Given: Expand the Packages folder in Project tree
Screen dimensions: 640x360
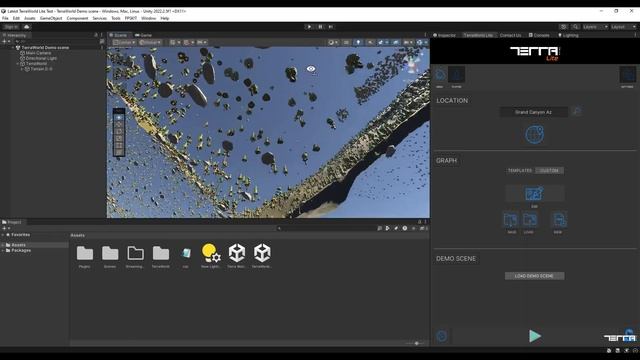Looking at the screenshot, I should point(3,250).
